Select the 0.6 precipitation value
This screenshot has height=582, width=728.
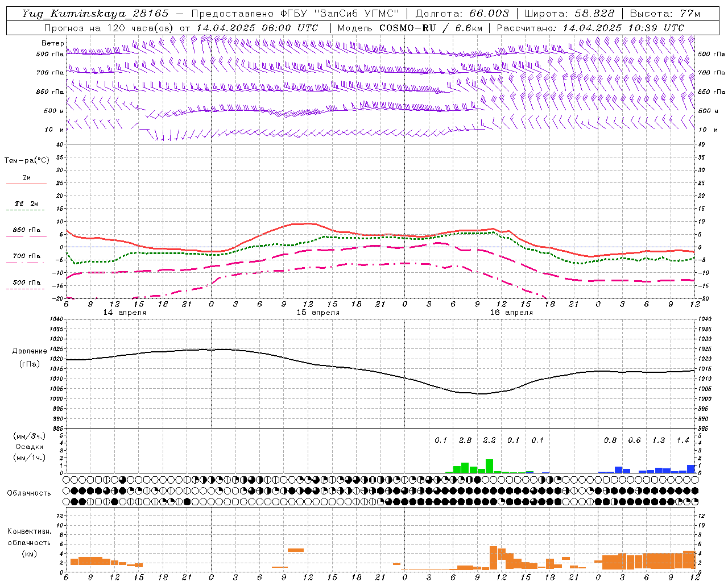[x=634, y=440]
